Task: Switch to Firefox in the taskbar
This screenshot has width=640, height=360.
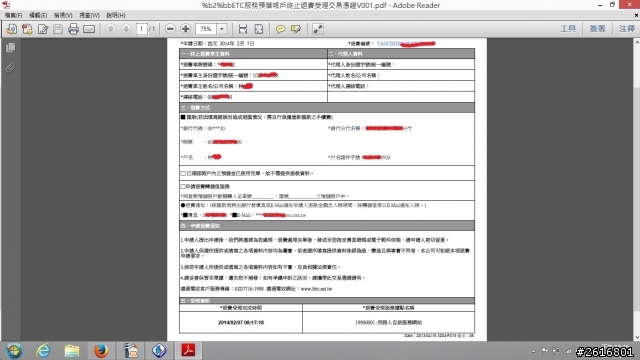Action: coord(101,351)
